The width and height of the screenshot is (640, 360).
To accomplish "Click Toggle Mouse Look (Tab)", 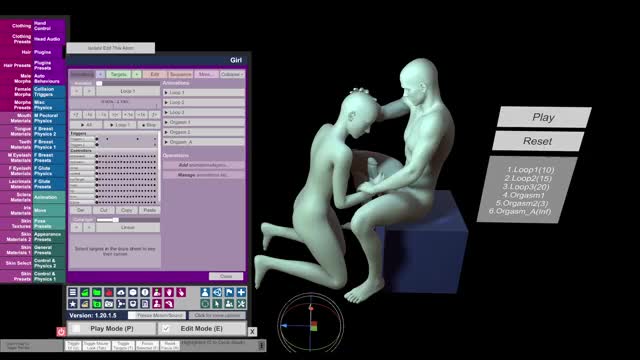I will (x=96, y=346).
